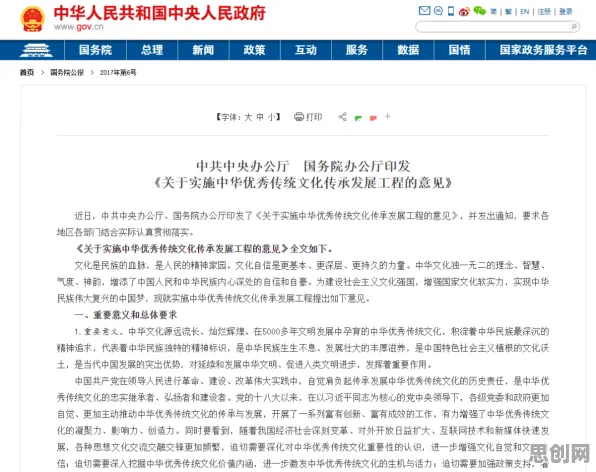Set font size to medium 中
The height and width of the screenshot is (472, 596).
(x=260, y=117)
